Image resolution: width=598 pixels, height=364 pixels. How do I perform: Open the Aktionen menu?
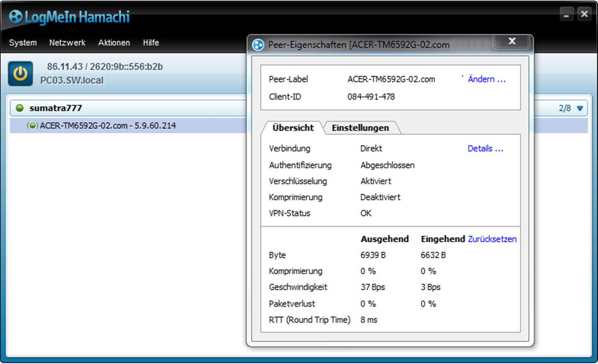click(114, 43)
